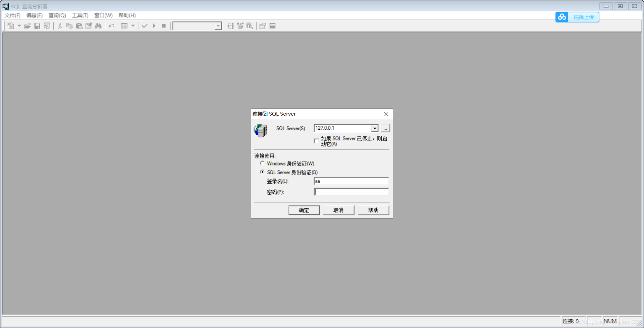The width and height of the screenshot is (644, 328).
Task: Open the 帮助(H) menu
Action: [x=127, y=15]
